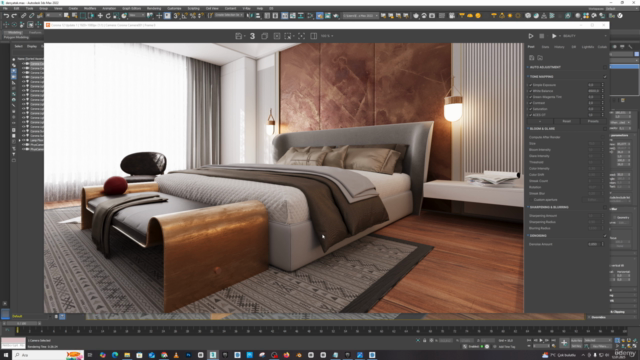Uncheck the White Balance checkbox
This screenshot has height=360, width=640.
pos(531,91)
